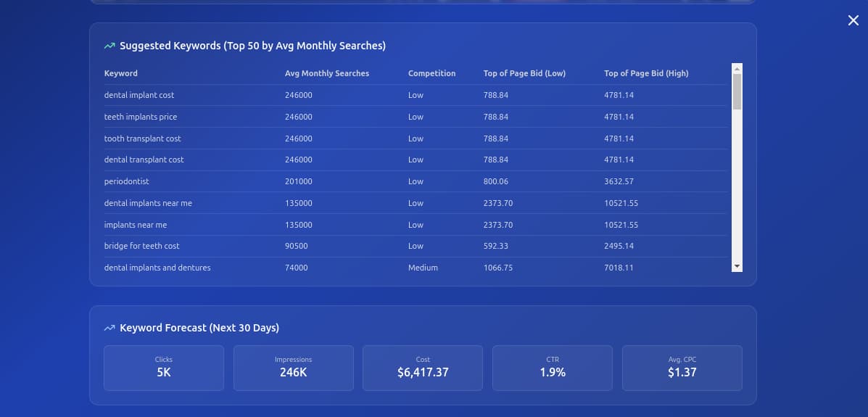Sort by the Keyword column header
This screenshot has width=868, height=417.
point(121,73)
